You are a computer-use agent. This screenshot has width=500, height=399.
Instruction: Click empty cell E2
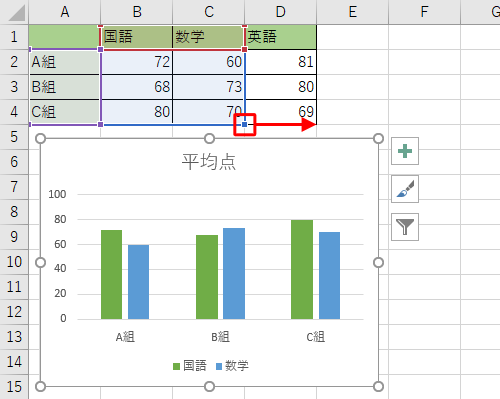(x=353, y=62)
